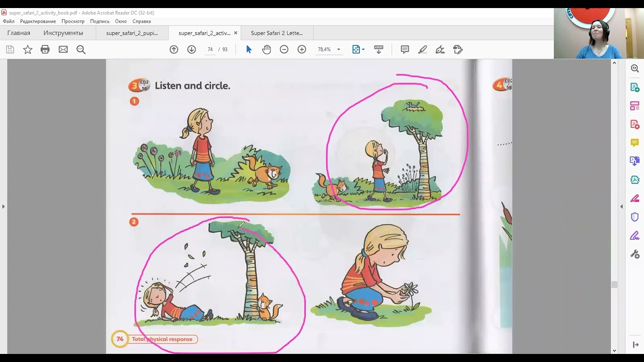
Task: Open the stamp tool icon in toolbar
Action: [458, 49]
